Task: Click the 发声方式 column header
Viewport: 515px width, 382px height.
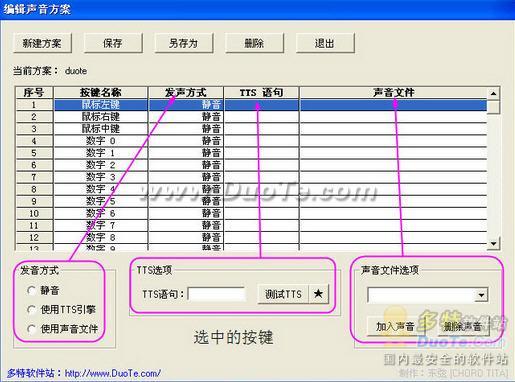Action: 186,93
